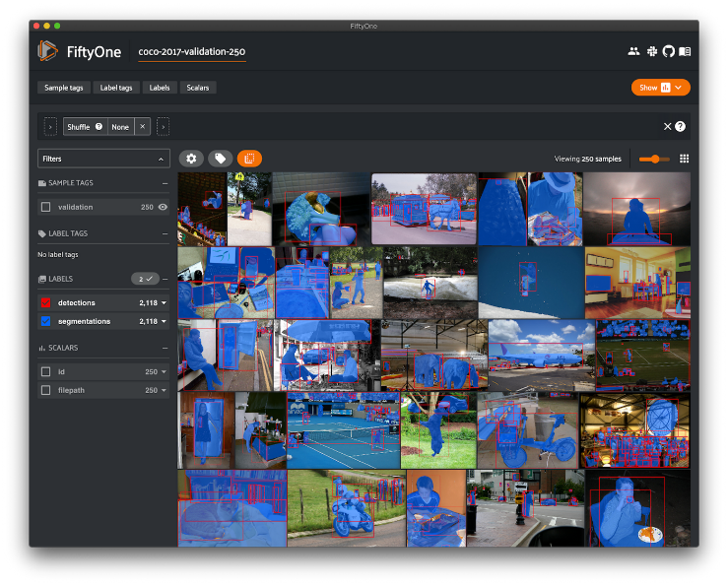728x586 pixels.
Task: Toggle the labels 2 selected pill
Action: coord(145,279)
